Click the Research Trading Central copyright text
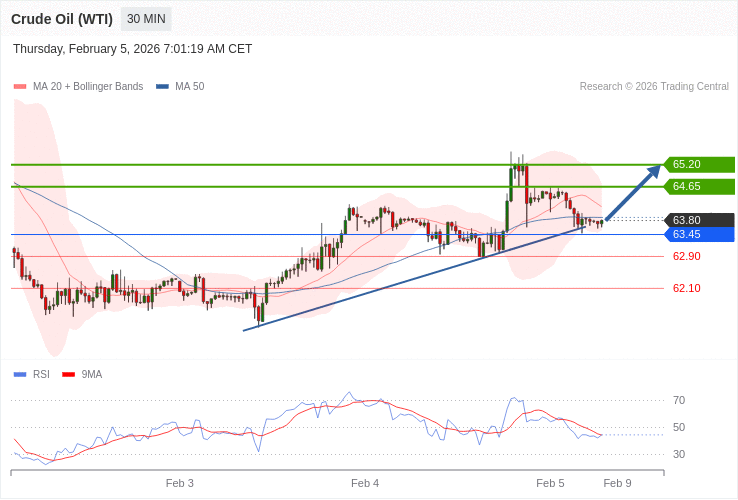Image resolution: width=738 pixels, height=500 pixels. 654,87
